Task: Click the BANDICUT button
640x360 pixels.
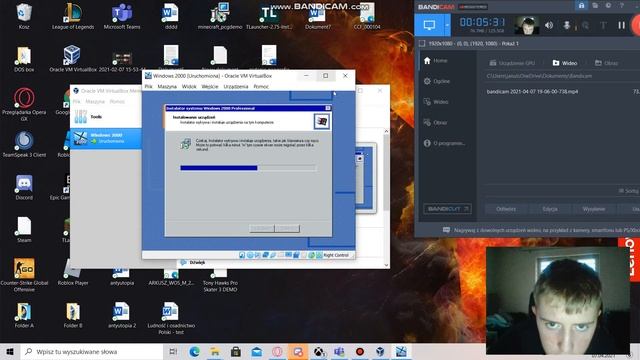Action: click(x=447, y=209)
